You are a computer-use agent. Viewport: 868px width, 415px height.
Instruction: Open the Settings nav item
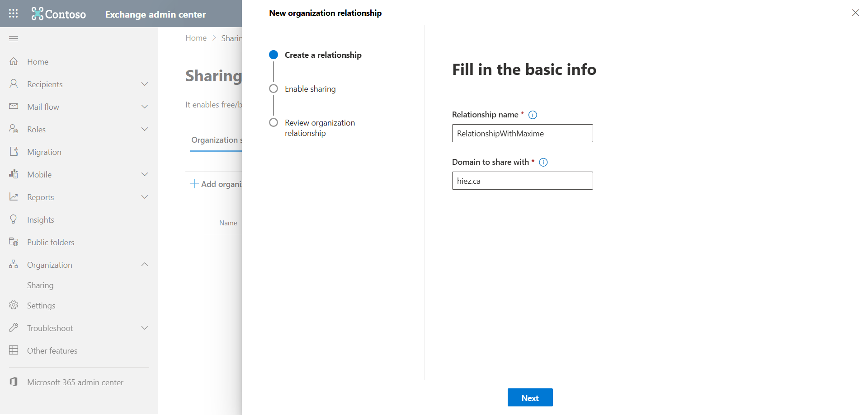pos(41,306)
